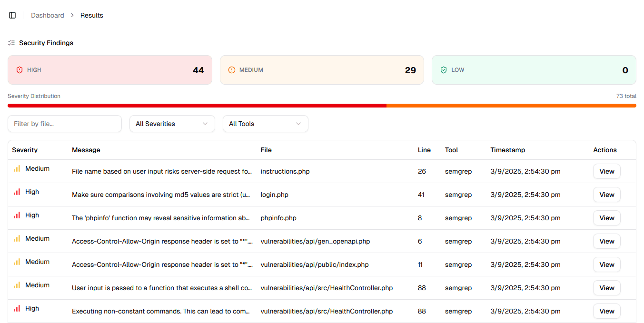644x323 pixels.
Task: View the HealthController.php shell command finding
Action: click(606, 288)
